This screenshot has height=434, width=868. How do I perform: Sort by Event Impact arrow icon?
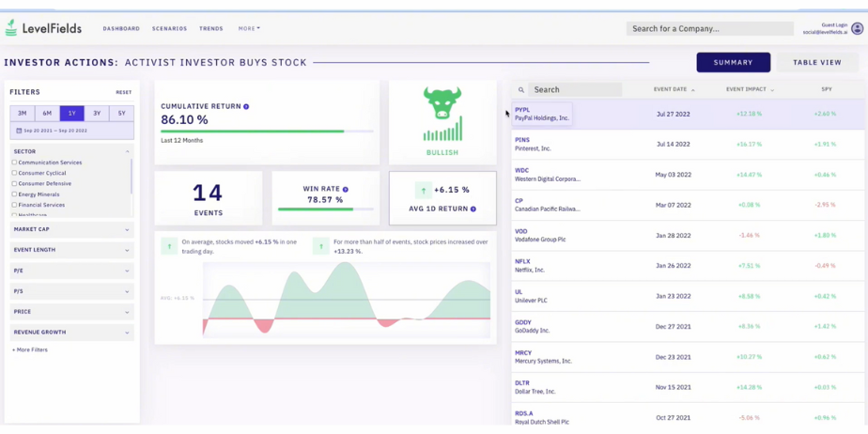[x=772, y=89]
